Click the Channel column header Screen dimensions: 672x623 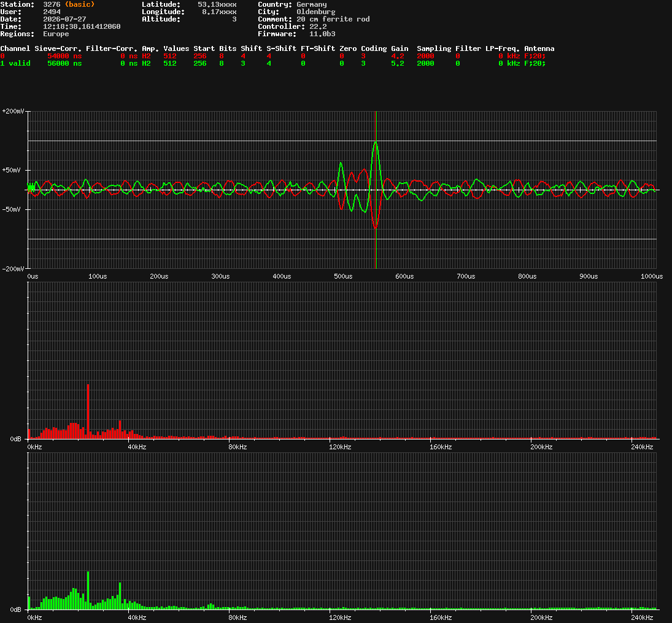point(15,48)
